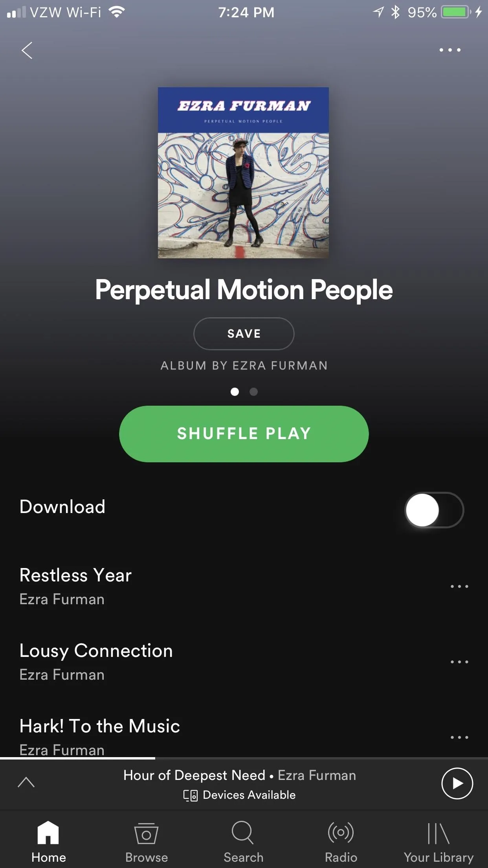Start Shuffle Play
Screen dimensions: 488x868
[244, 434]
